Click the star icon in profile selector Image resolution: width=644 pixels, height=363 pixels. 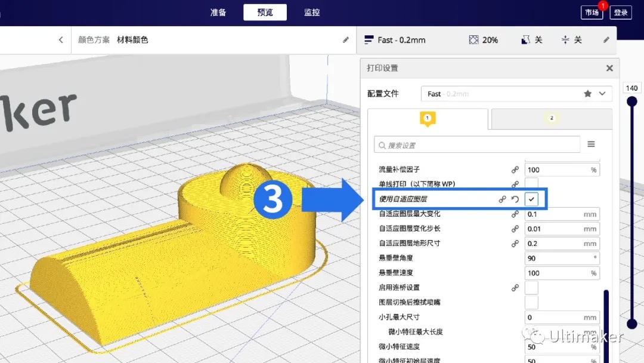588,94
